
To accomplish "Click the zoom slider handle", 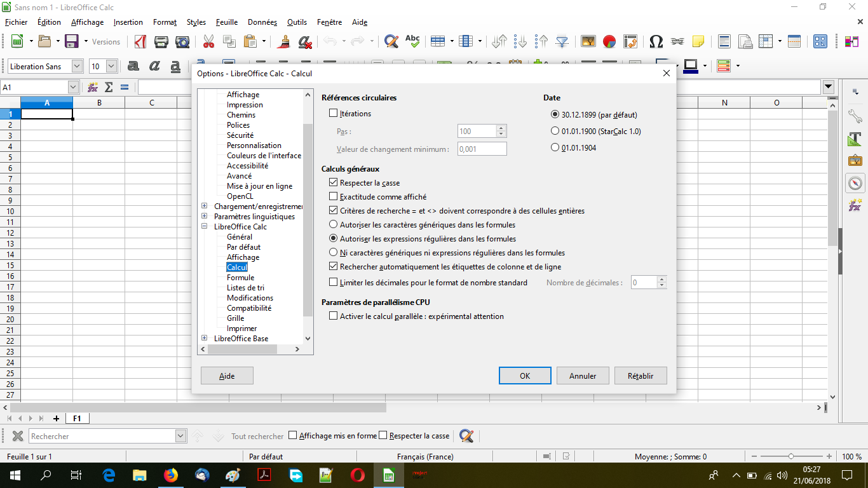I will point(790,456).
